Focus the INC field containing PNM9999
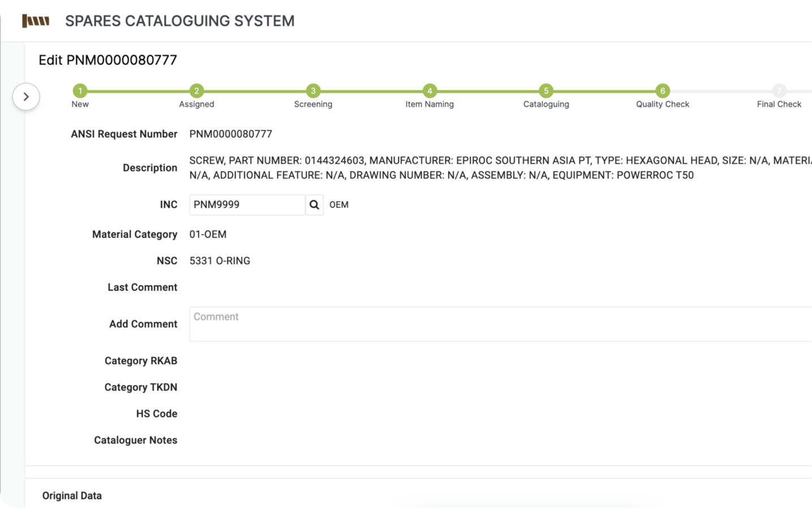 [x=247, y=205]
